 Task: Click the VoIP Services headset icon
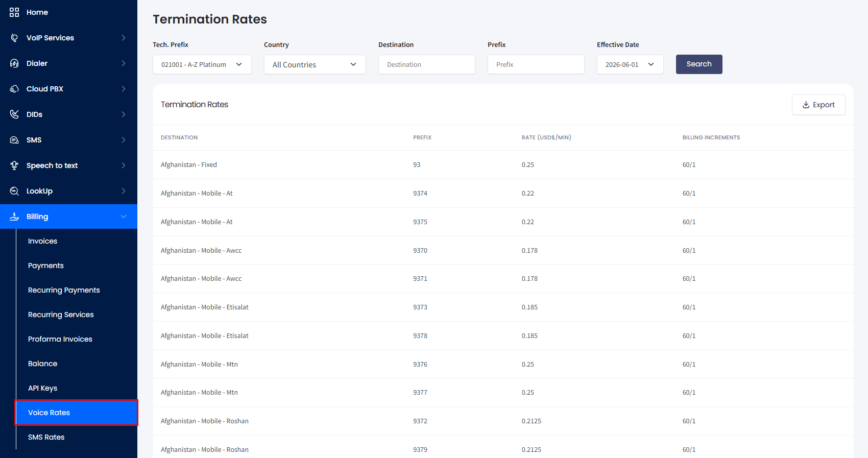point(14,38)
